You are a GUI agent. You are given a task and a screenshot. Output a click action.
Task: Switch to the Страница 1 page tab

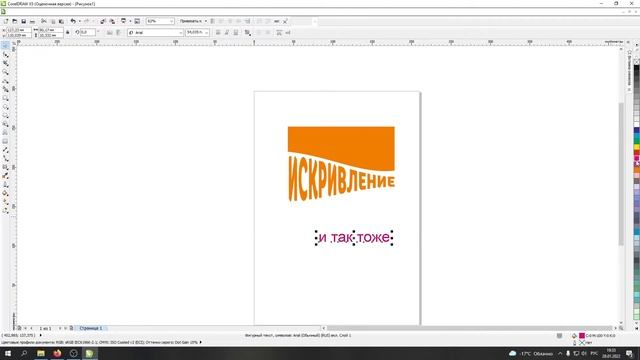pyautogui.click(x=91, y=328)
